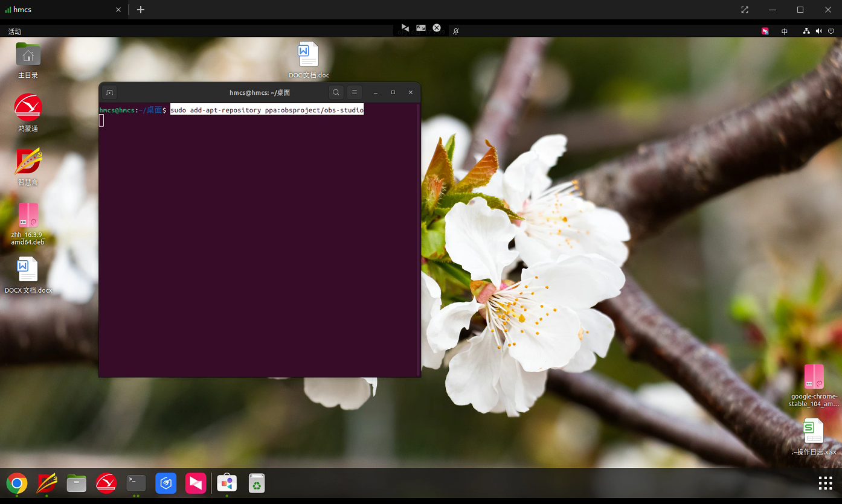The image size is (842, 504).
Task: Click the 活动 Activities button
Action: coord(14,31)
